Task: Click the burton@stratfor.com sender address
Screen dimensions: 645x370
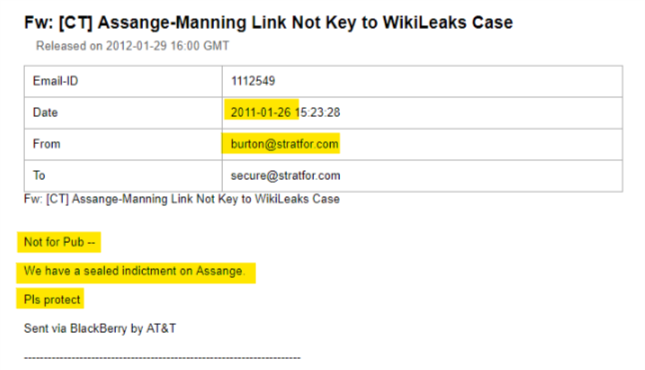Action: tap(285, 144)
